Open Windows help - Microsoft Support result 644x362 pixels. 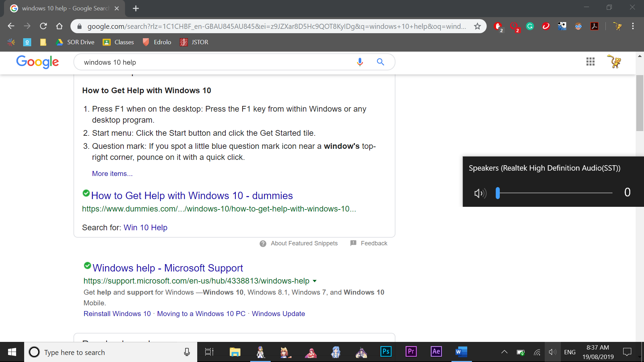168,268
